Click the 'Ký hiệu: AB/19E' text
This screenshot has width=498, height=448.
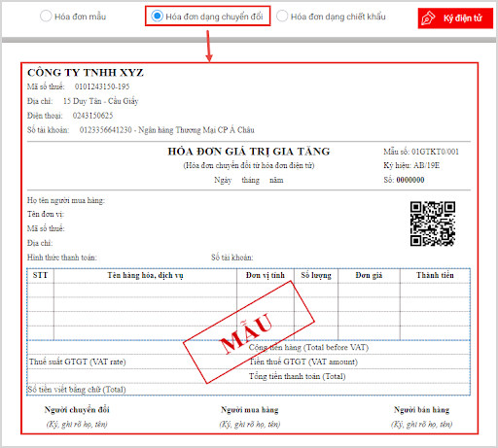[411, 165]
